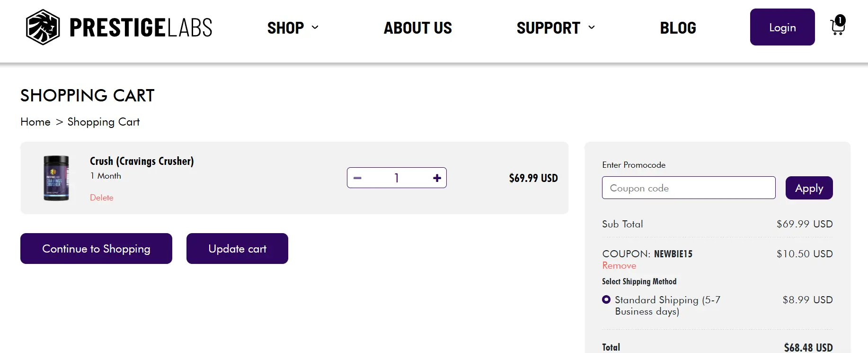Open the shopping cart icon
The image size is (868, 353).
pos(838,27)
